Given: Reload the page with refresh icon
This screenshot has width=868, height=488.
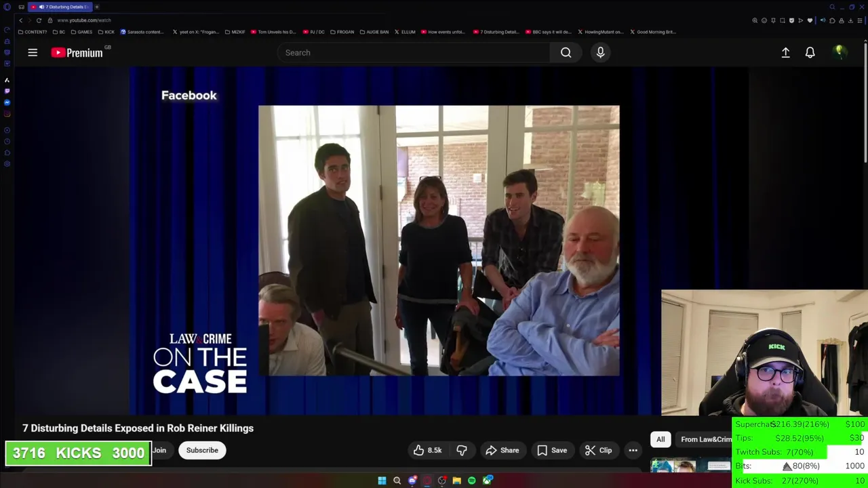Looking at the screenshot, I should coord(39,20).
